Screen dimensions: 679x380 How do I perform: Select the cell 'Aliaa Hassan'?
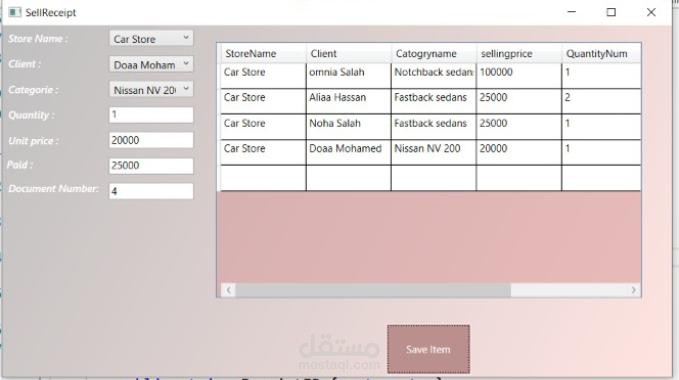coord(349,102)
